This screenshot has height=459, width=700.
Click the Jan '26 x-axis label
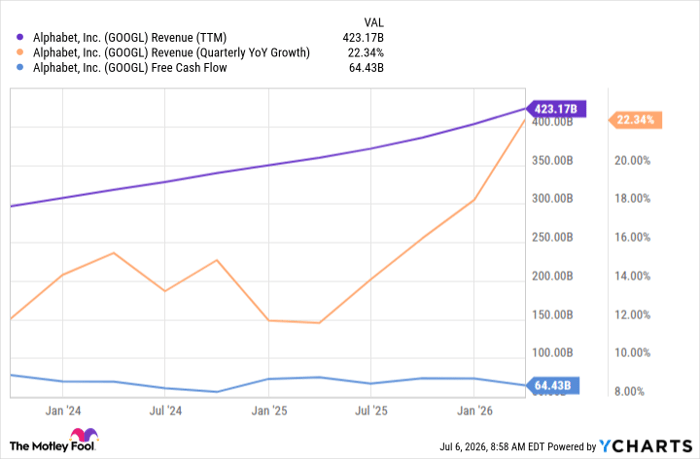click(475, 411)
